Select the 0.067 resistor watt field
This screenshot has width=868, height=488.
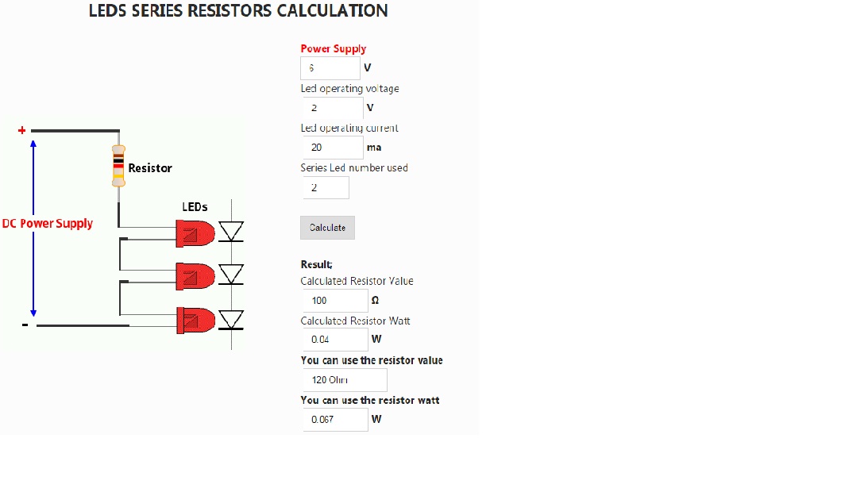tap(335, 420)
